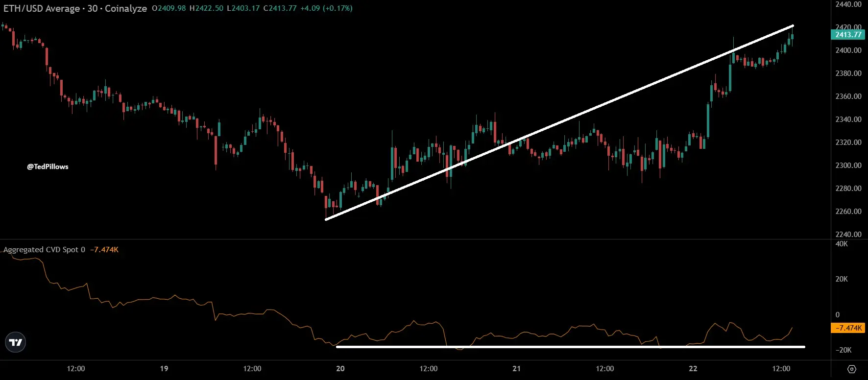Click the 2360.00 price scale label
The height and width of the screenshot is (380, 868).
848,96
